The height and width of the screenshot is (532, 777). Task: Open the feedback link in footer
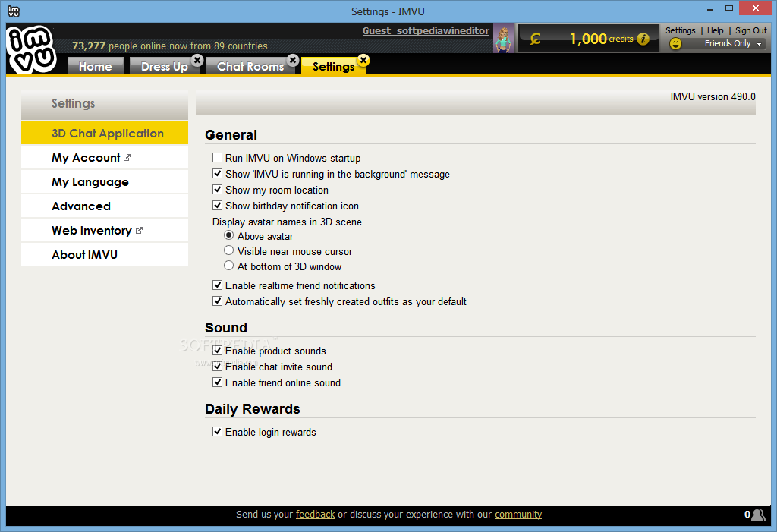[315, 515]
